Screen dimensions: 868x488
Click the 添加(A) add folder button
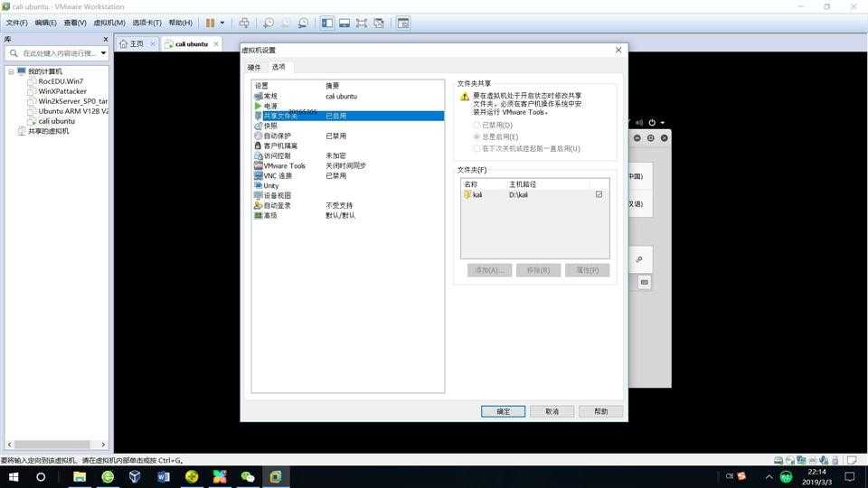pyautogui.click(x=489, y=270)
